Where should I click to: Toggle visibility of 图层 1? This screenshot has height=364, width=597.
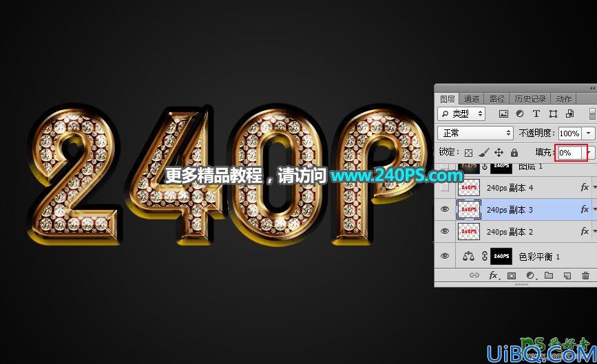pyautogui.click(x=445, y=166)
